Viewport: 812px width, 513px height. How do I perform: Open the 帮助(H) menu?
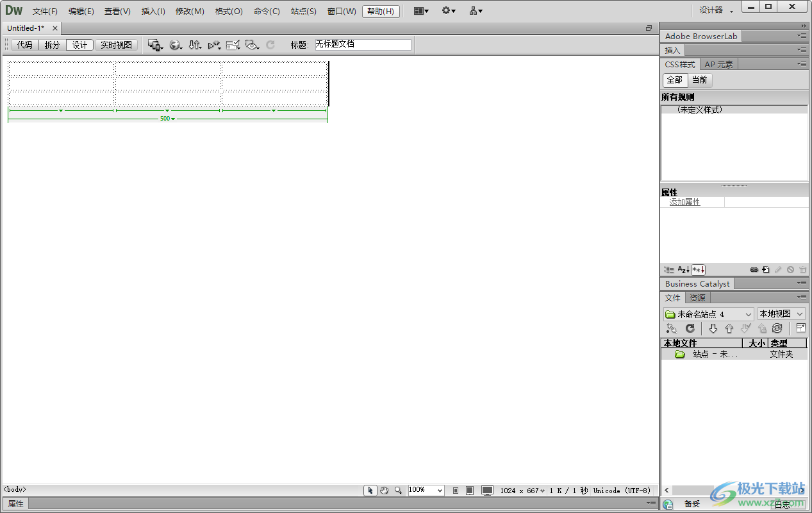coord(381,11)
